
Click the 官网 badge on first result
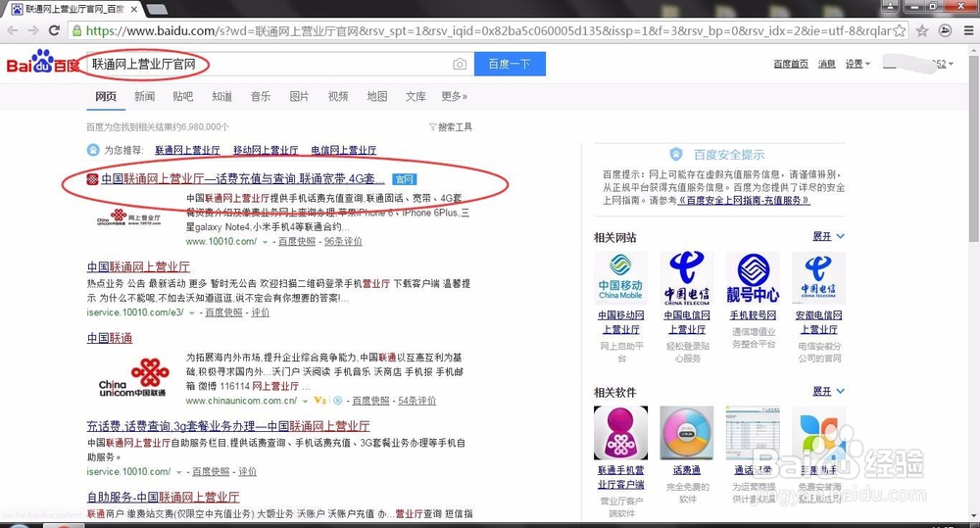click(x=405, y=179)
